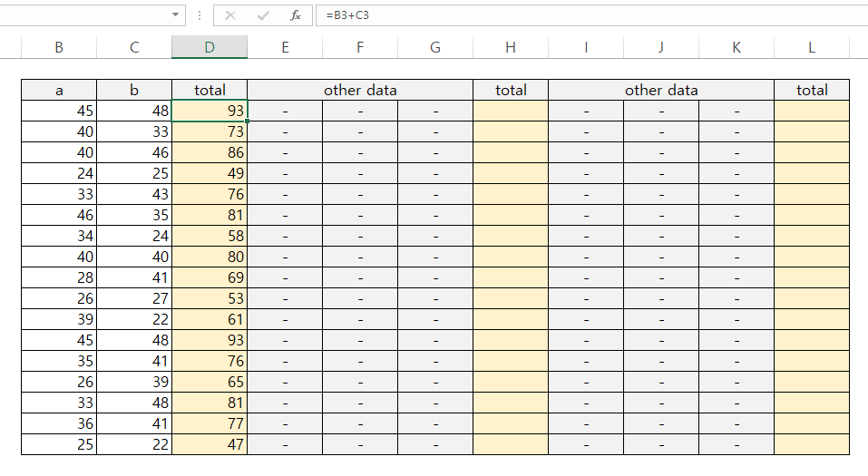
Task: Select column B header
Action: point(59,47)
